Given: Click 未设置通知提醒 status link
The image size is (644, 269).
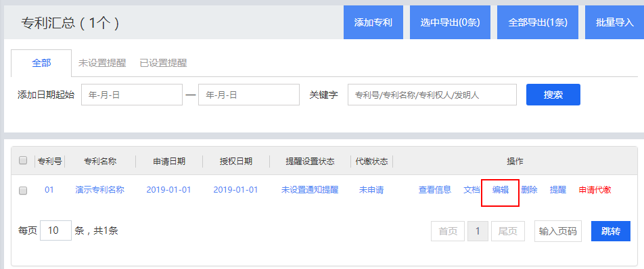Looking at the screenshot, I should click(310, 190).
